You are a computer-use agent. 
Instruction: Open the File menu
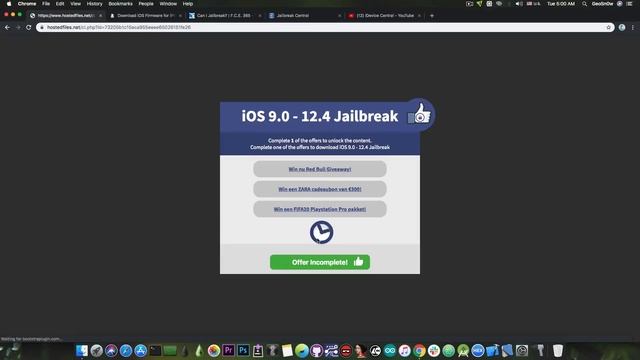46,4
